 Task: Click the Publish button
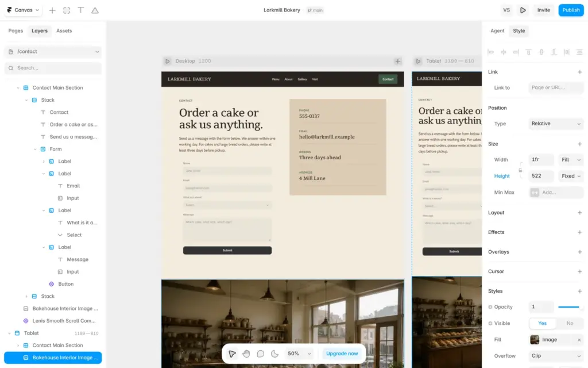(x=571, y=10)
